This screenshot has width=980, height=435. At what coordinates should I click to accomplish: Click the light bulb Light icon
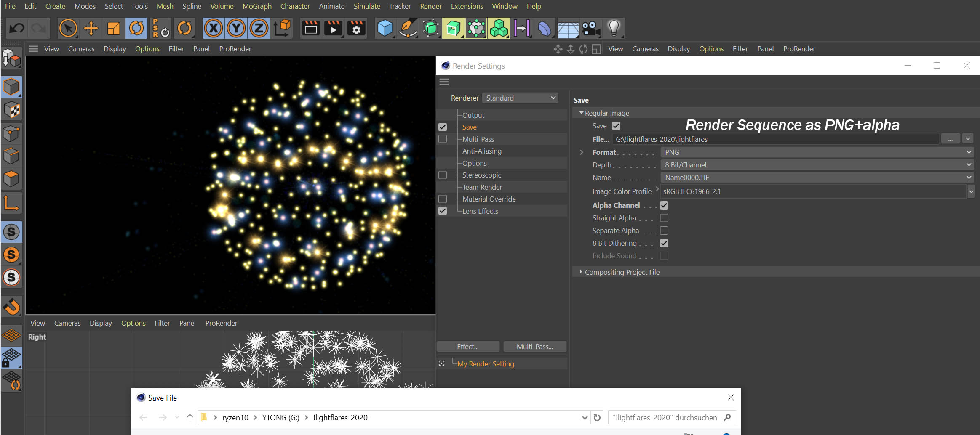tap(614, 29)
